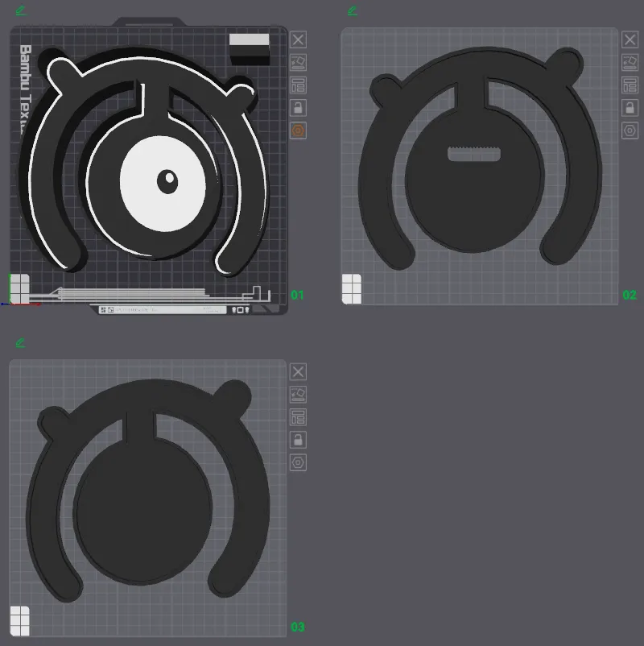Screen dimensions: 644x646
Task: Open the orange plate 01 settings icon
Action: pos(298,130)
